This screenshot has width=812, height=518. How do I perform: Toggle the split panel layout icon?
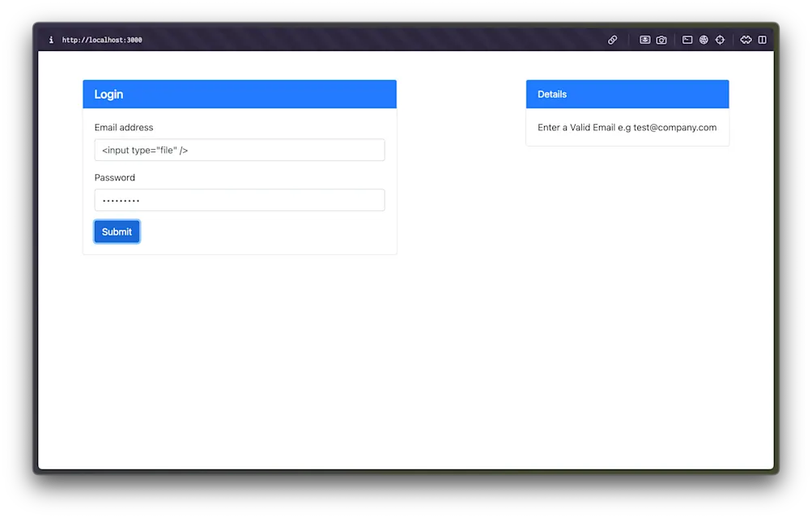[762, 39]
